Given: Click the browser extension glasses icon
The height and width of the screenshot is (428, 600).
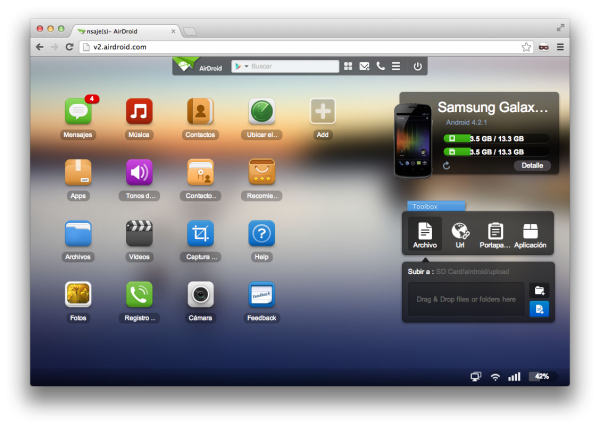Looking at the screenshot, I should [x=544, y=47].
